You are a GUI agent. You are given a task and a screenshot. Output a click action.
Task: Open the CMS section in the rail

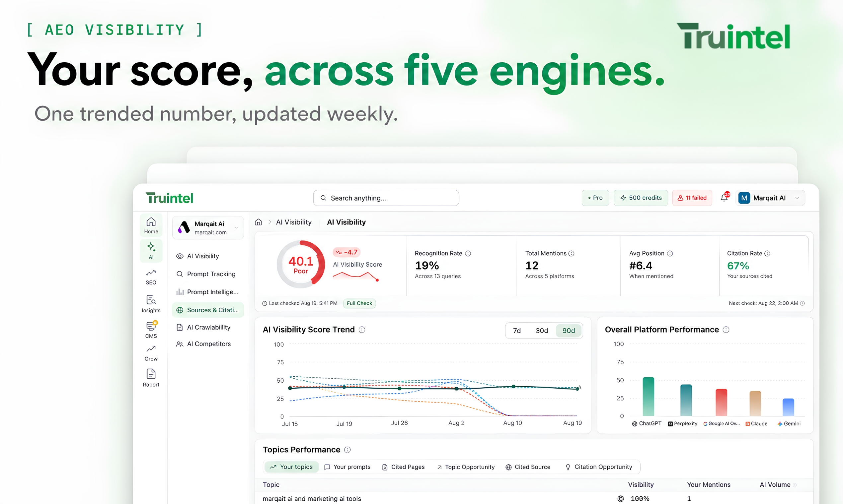(x=151, y=330)
